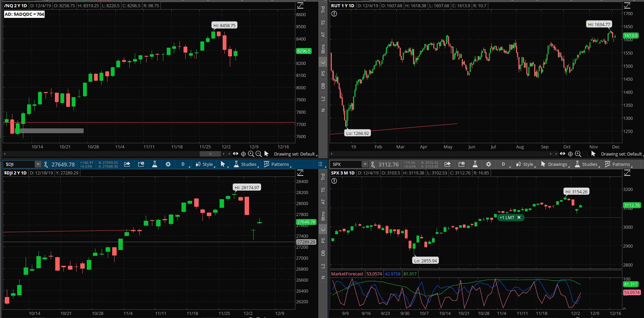Open chart info icon in SPX toolbar
This screenshot has height=318, width=644.
click(461, 164)
